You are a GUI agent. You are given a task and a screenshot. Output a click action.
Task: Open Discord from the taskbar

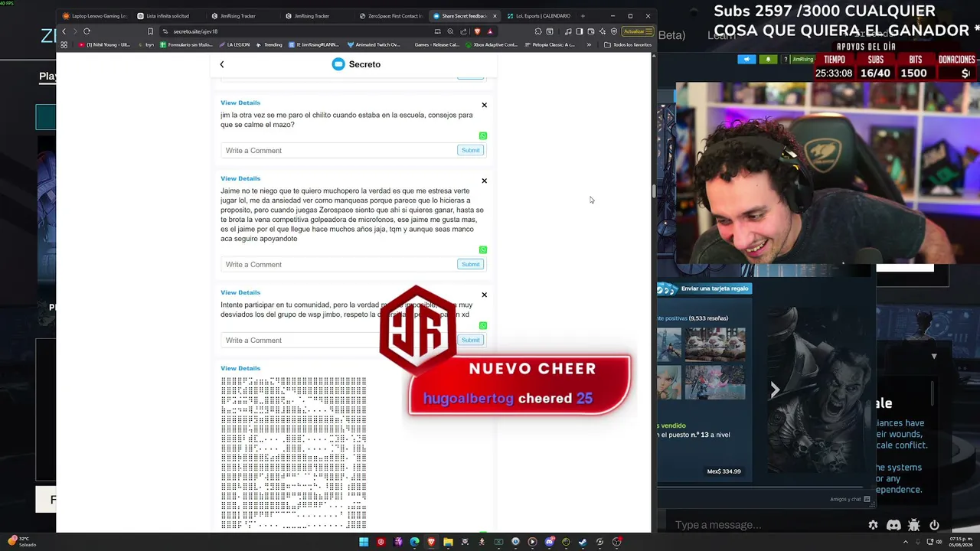point(549,542)
